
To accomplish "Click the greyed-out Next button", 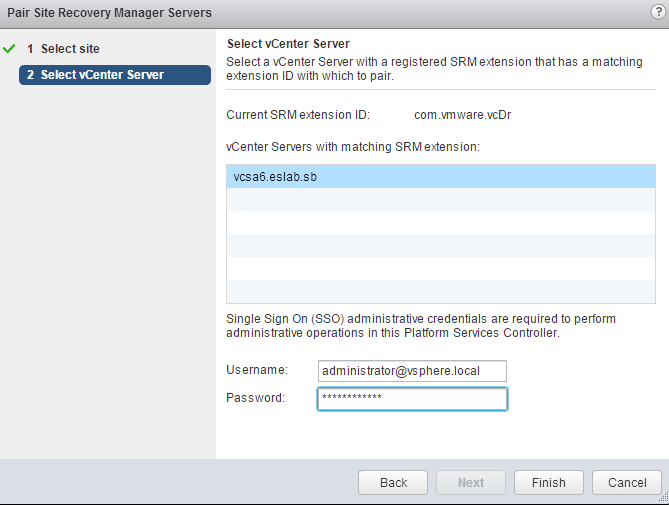I will pyautogui.click(x=471, y=482).
